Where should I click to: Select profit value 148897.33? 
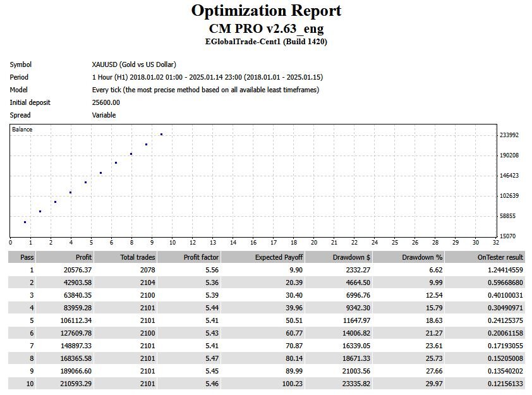[x=76, y=346]
